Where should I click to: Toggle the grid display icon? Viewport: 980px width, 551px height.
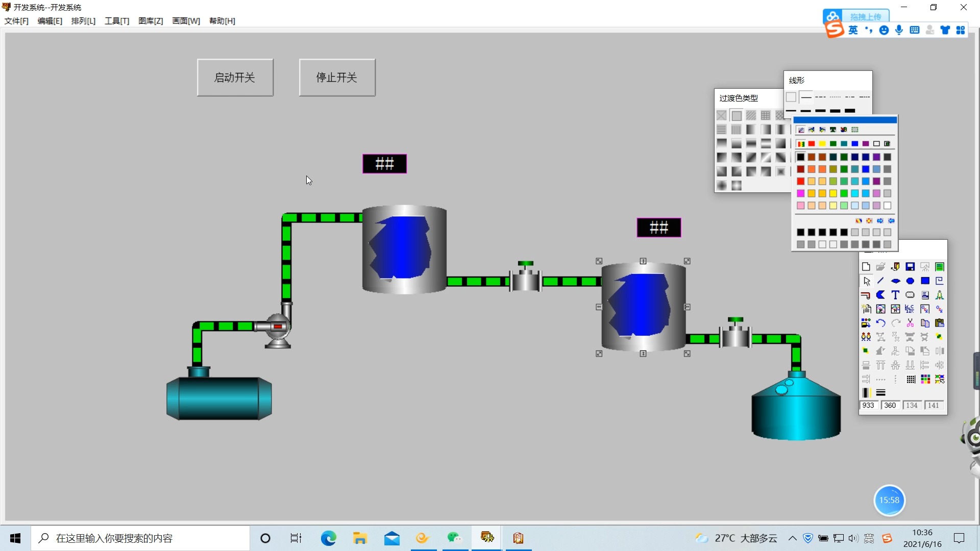[x=911, y=379]
